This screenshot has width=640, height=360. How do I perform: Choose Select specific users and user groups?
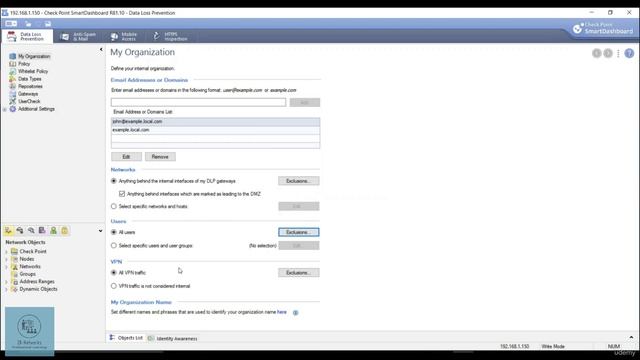tap(113, 246)
